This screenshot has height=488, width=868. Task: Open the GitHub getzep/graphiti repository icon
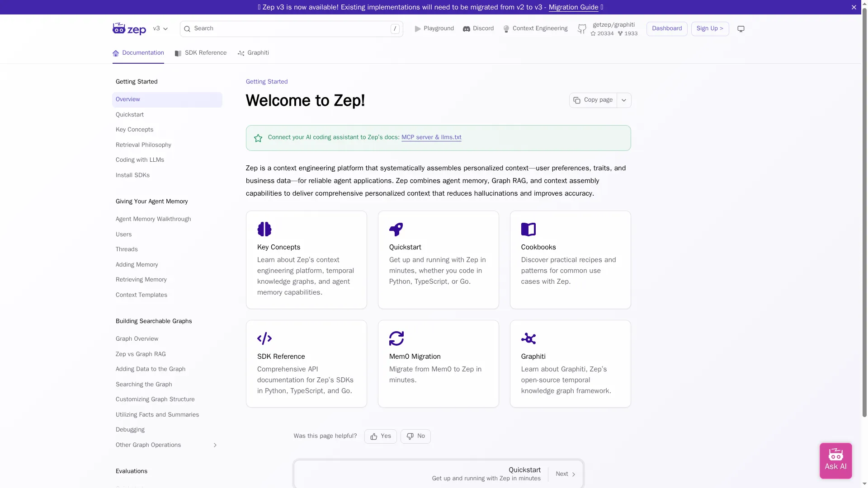pyautogui.click(x=582, y=29)
